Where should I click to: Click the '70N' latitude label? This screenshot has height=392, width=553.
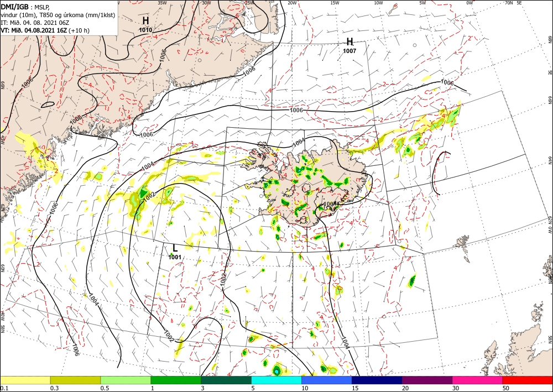[509, 3]
